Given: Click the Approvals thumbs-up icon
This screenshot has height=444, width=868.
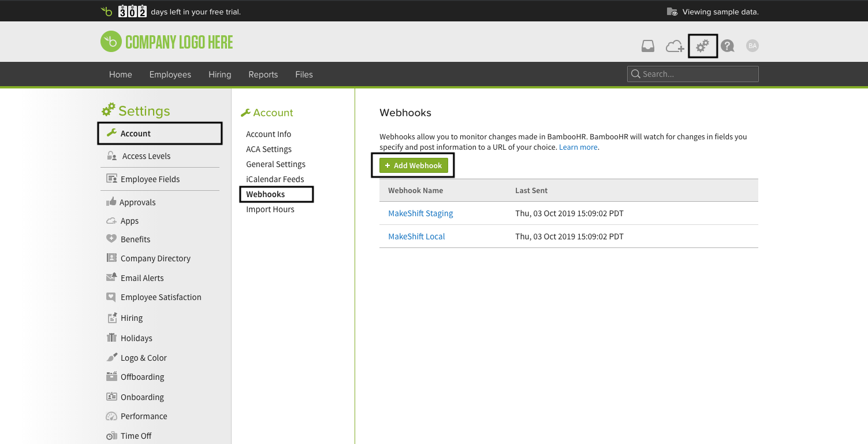Looking at the screenshot, I should point(111,202).
